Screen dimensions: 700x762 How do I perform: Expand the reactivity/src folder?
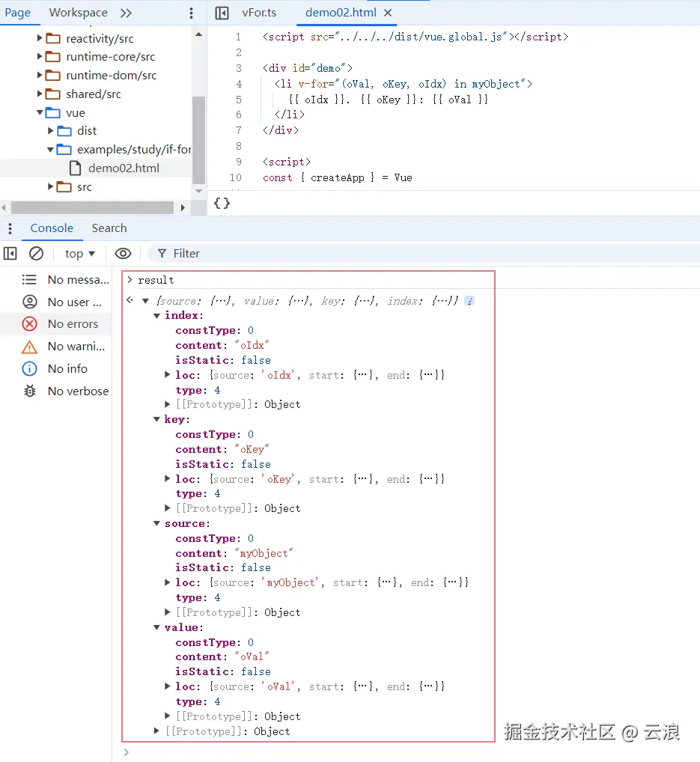click(x=40, y=38)
